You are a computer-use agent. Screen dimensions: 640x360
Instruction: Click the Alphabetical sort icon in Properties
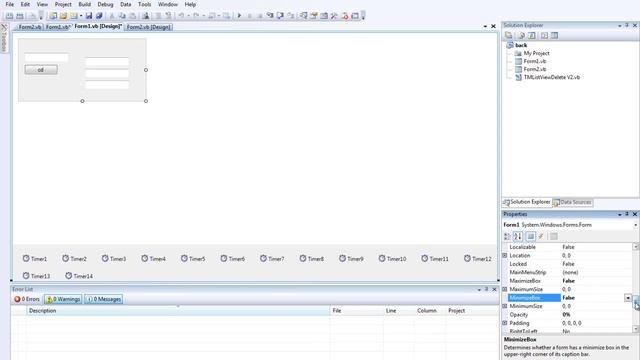(x=518, y=236)
